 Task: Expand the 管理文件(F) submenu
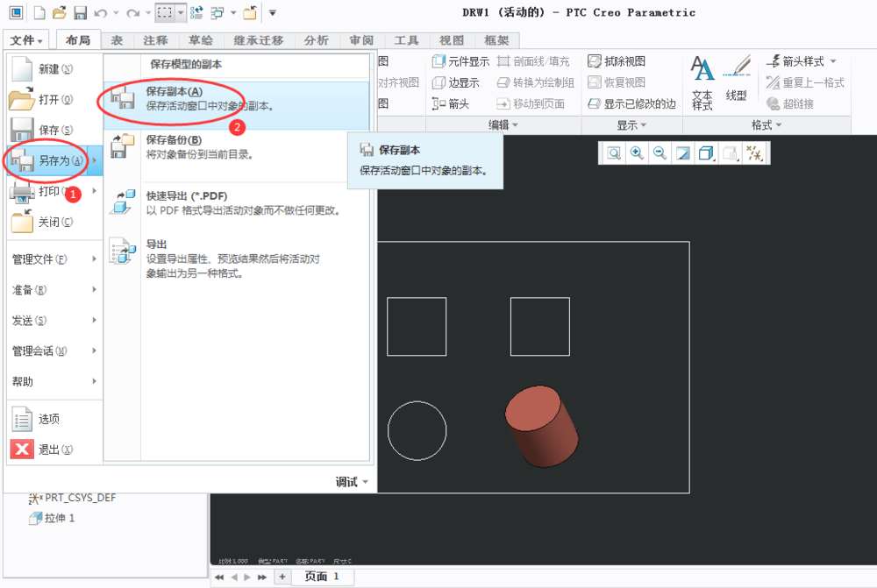tap(54, 259)
